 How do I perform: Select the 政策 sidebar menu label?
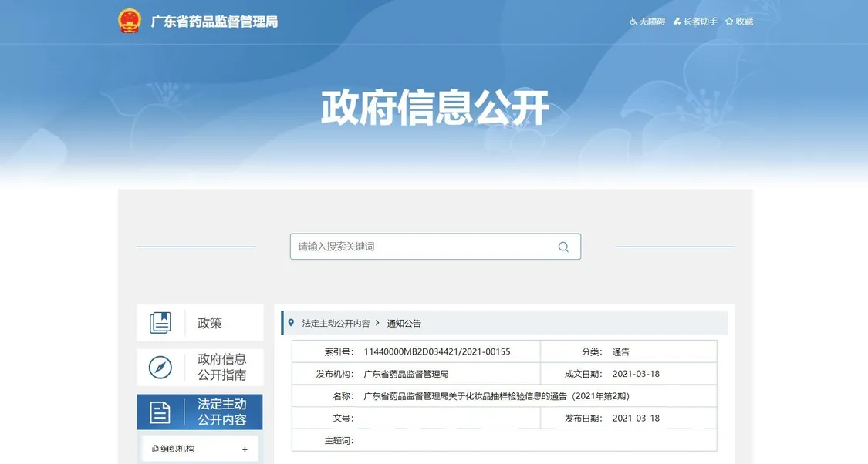[210, 323]
